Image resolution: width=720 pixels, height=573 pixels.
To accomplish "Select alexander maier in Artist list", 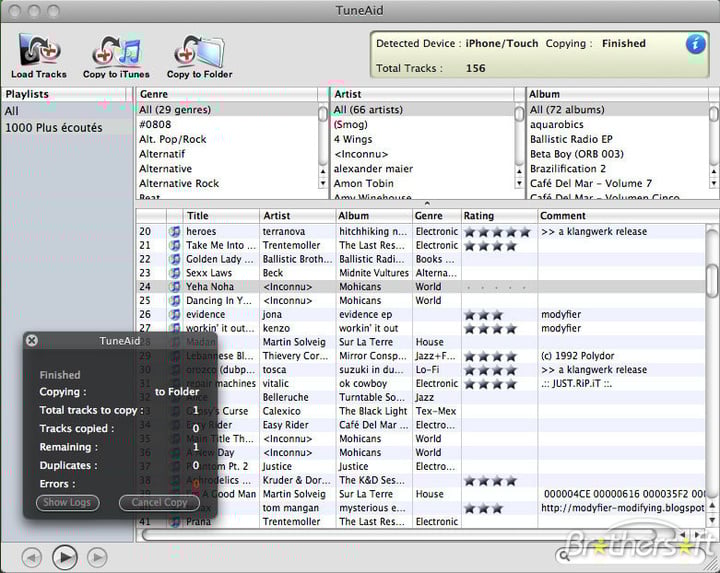I will tap(422, 169).
